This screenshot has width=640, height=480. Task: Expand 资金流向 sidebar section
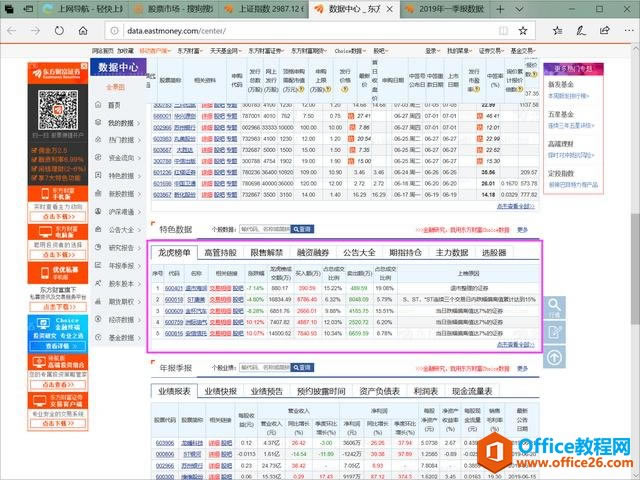pyautogui.click(x=120, y=158)
